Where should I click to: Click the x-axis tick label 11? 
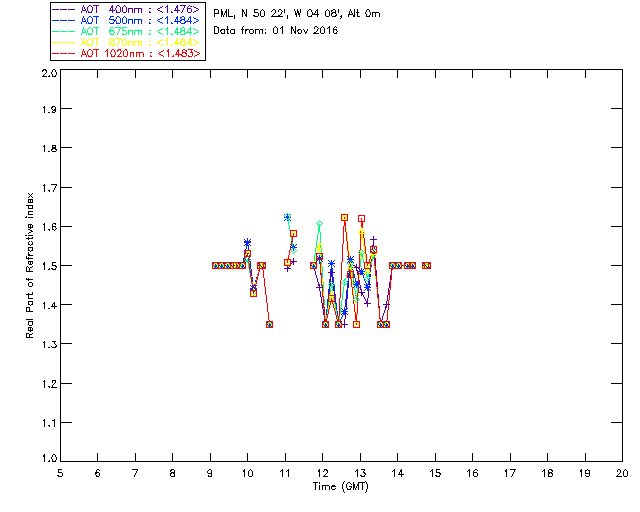click(285, 473)
